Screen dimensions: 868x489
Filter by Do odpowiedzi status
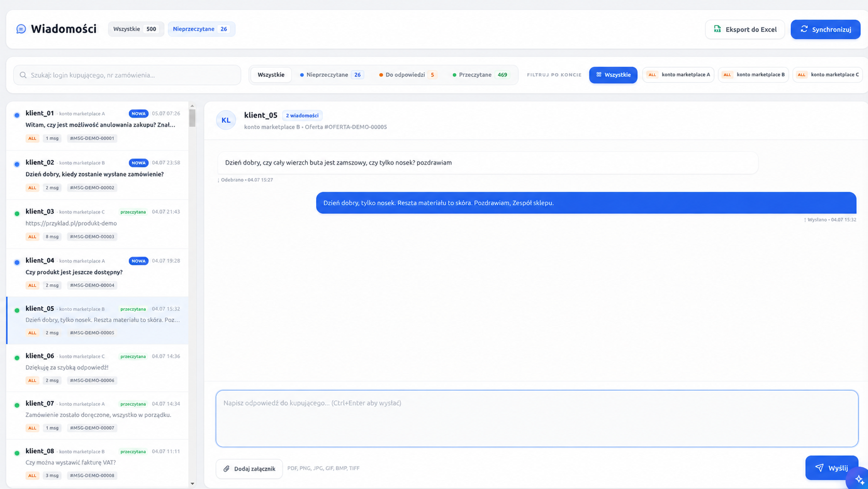click(x=408, y=75)
